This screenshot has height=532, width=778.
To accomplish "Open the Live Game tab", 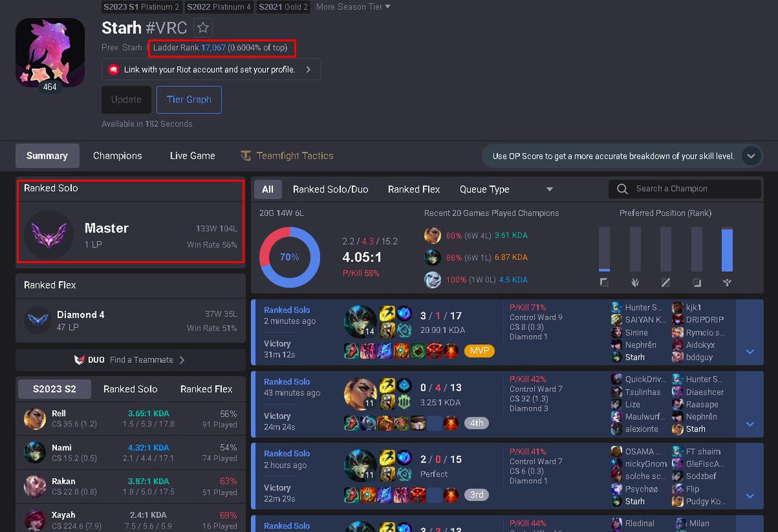I will click(193, 156).
